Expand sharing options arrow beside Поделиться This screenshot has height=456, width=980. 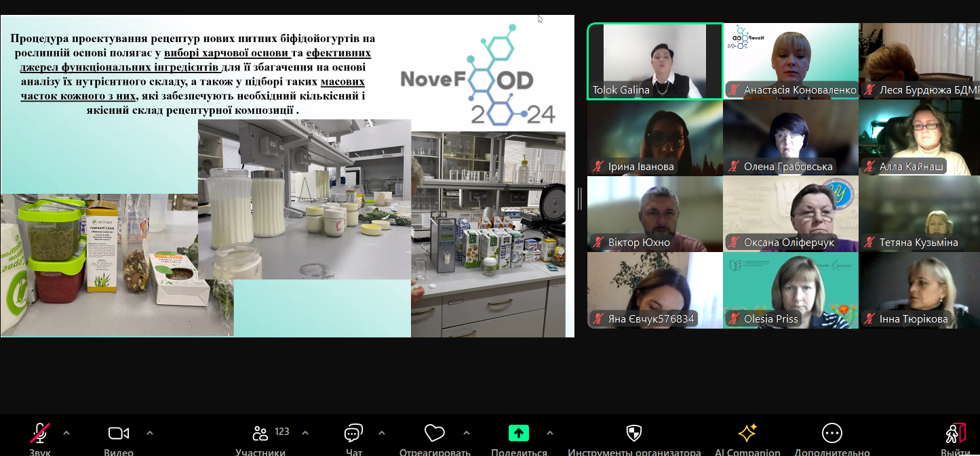(550, 433)
